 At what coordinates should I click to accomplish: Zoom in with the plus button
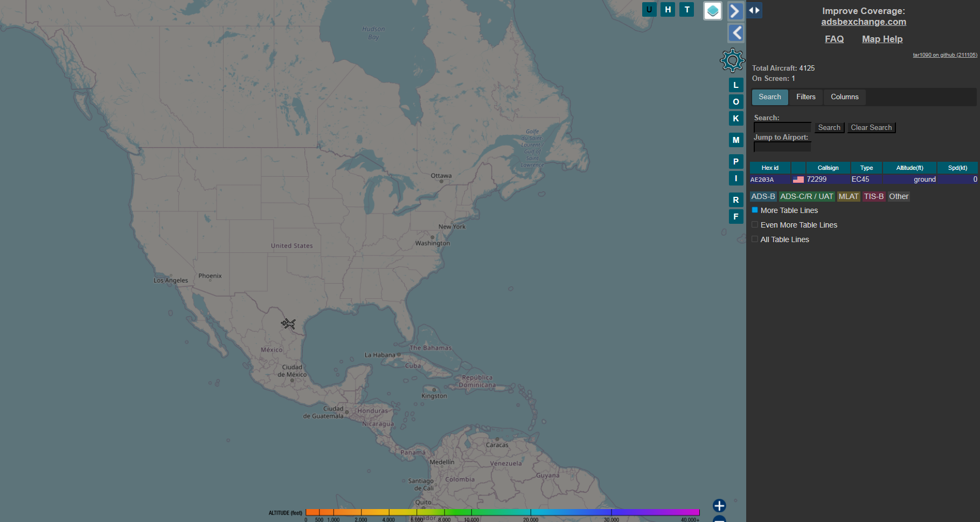pos(719,505)
